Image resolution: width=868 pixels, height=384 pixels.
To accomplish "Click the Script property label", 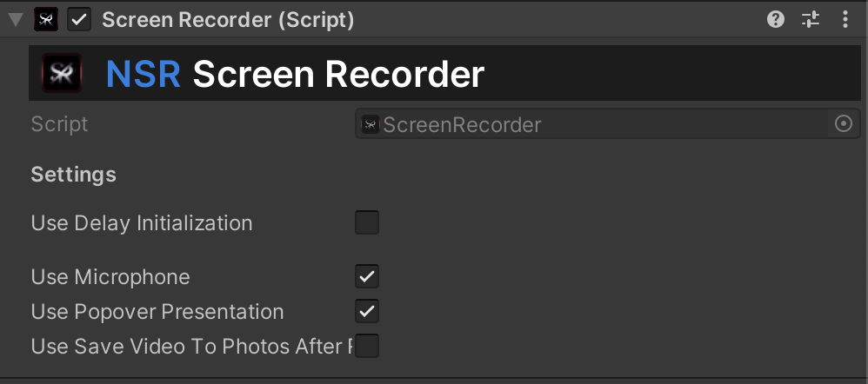I will [59, 124].
